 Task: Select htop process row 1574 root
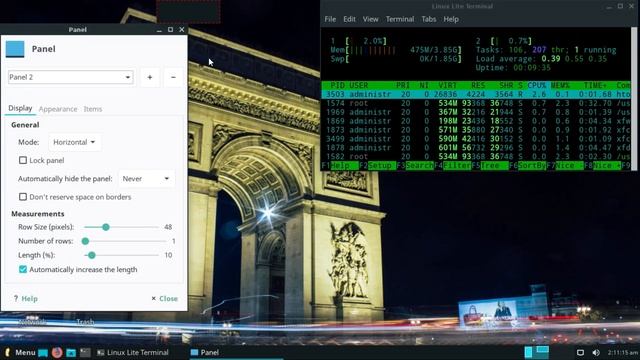pyautogui.click(x=476, y=103)
